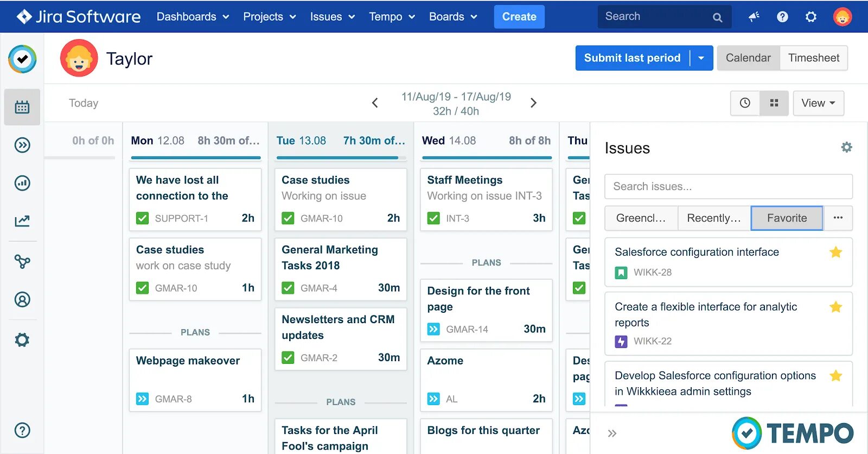The height and width of the screenshot is (454, 868).
Task: Unstar Create a flexible interface issue
Action: pyautogui.click(x=836, y=307)
